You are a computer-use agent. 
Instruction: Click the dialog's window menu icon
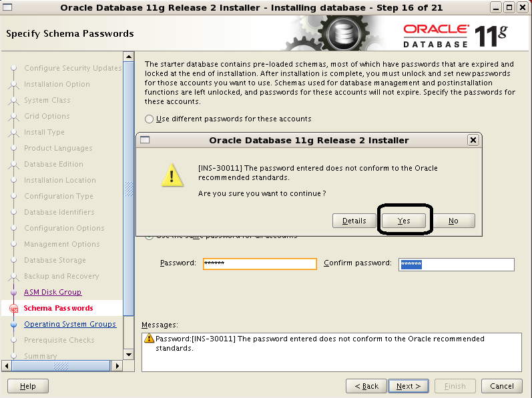145,140
